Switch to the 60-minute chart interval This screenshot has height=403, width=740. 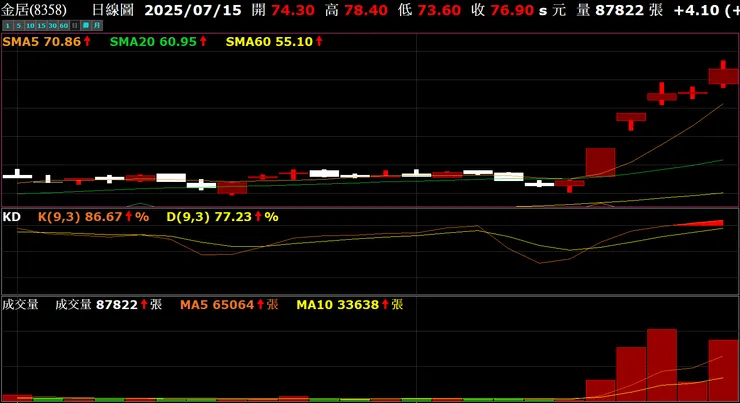[64, 25]
